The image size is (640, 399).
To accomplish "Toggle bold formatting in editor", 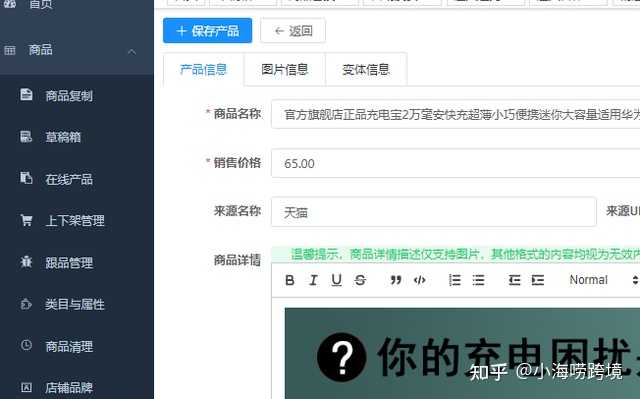I will tap(290, 280).
